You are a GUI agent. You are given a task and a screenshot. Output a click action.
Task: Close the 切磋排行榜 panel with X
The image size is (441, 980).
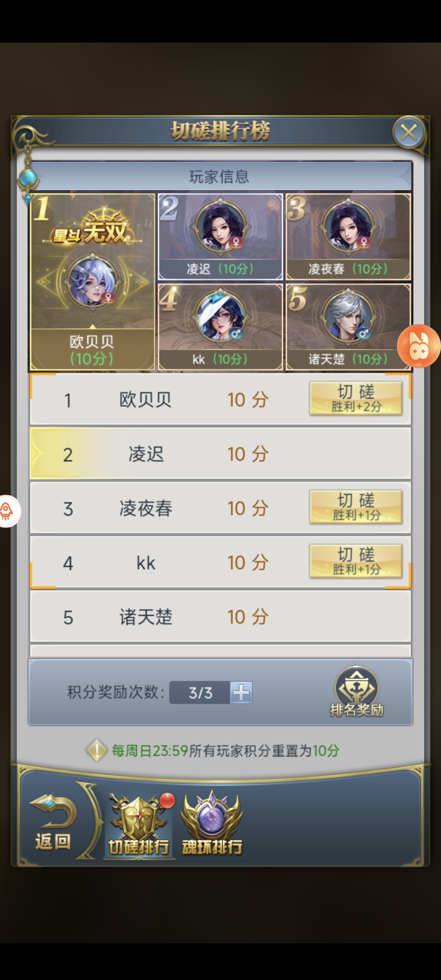[409, 133]
